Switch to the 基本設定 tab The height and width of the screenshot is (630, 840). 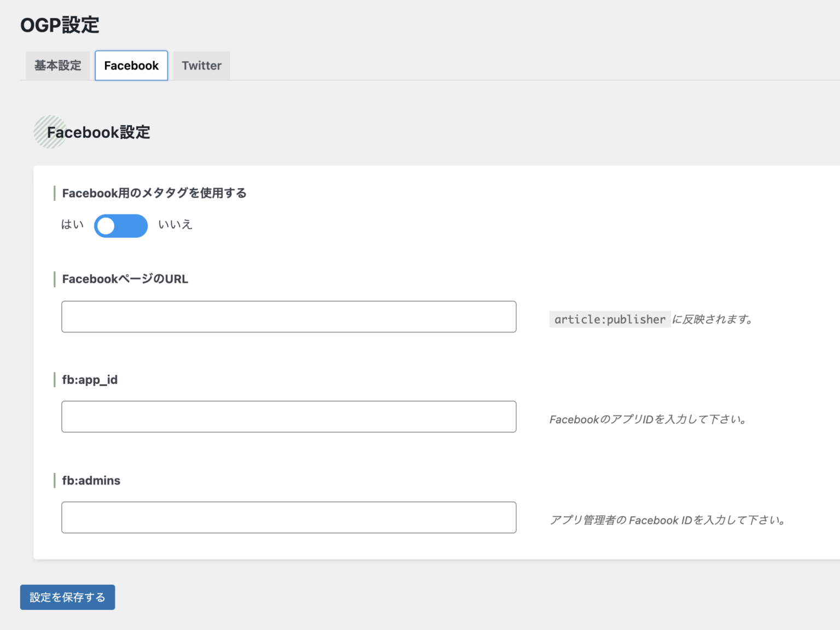pos(57,65)
